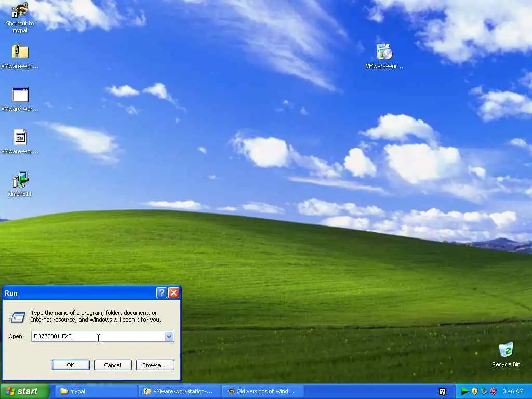Viewport: 532px width, 399px height.
Task: Click the 3:46 AM system clock
Action: [x=513, y=391]
